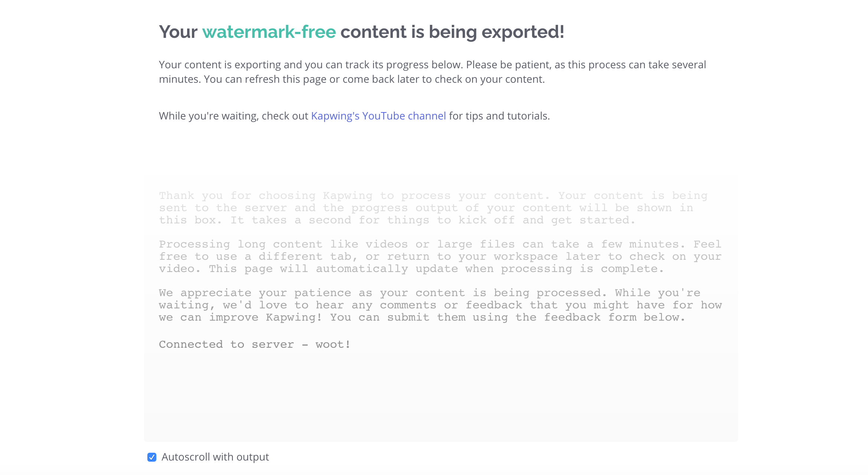The height and width of the screenshot is (475, 868).
Task: Click the "Thank you for choosing Kapwing" log line
Action: tap(433, 196)
